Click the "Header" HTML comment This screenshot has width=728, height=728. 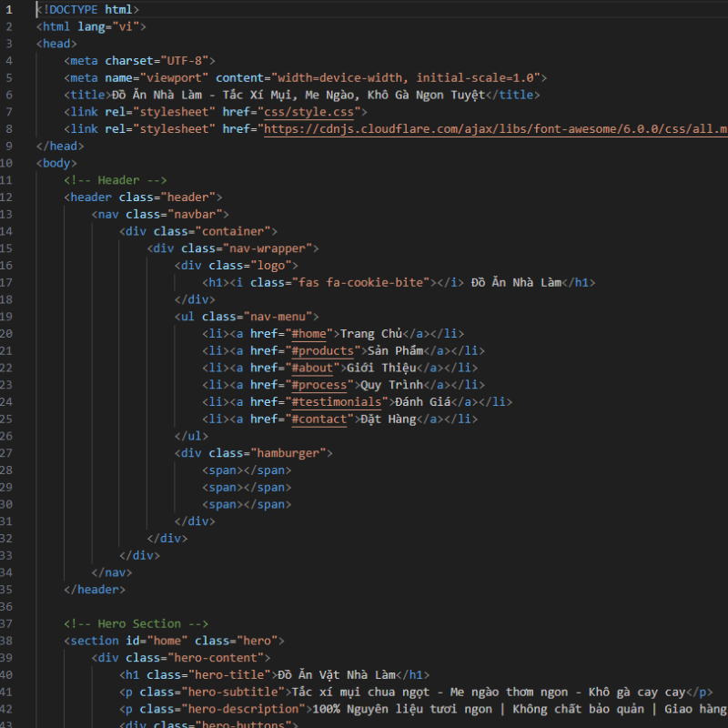coord(115,180)
